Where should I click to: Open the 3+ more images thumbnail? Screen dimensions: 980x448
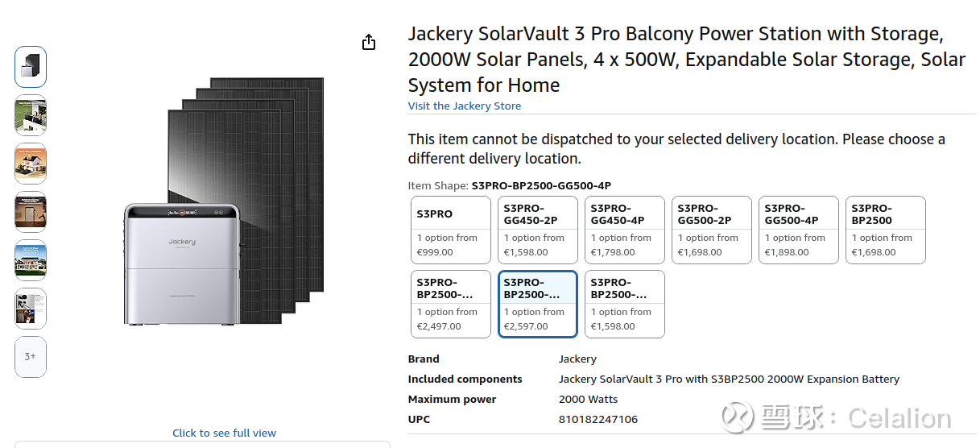click(x=31, y=356)
